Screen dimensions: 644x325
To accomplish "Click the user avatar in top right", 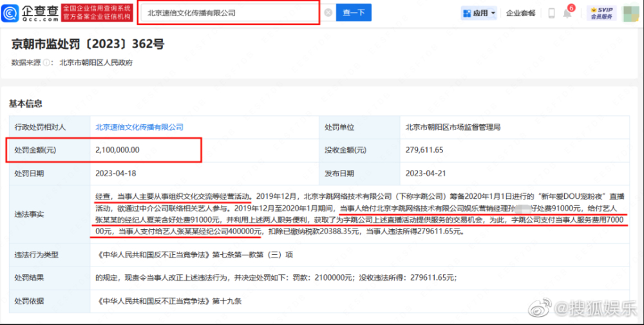I will pos(631,13).
